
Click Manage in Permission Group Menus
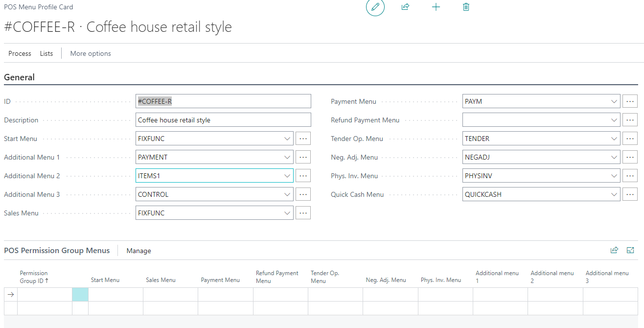click(138, 251)
